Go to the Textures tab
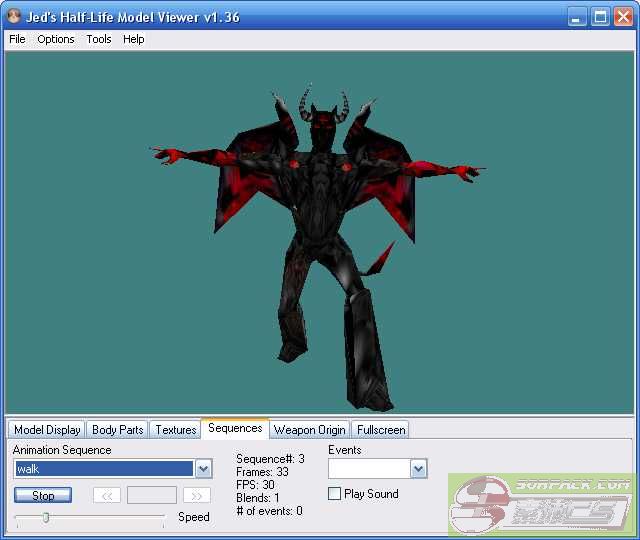 pyautogui.click(x=176, y=430)
